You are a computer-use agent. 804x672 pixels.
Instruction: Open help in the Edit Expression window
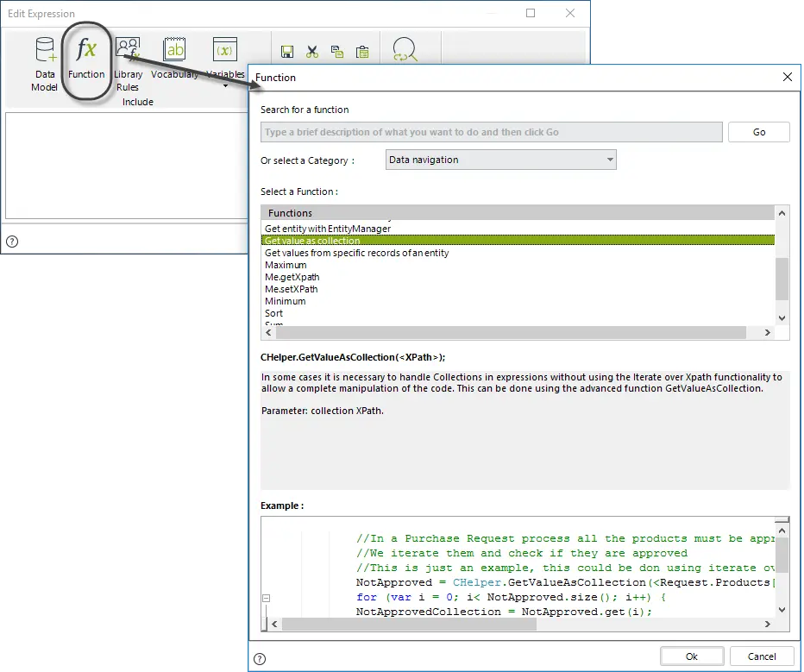click(x=12, y=242)
